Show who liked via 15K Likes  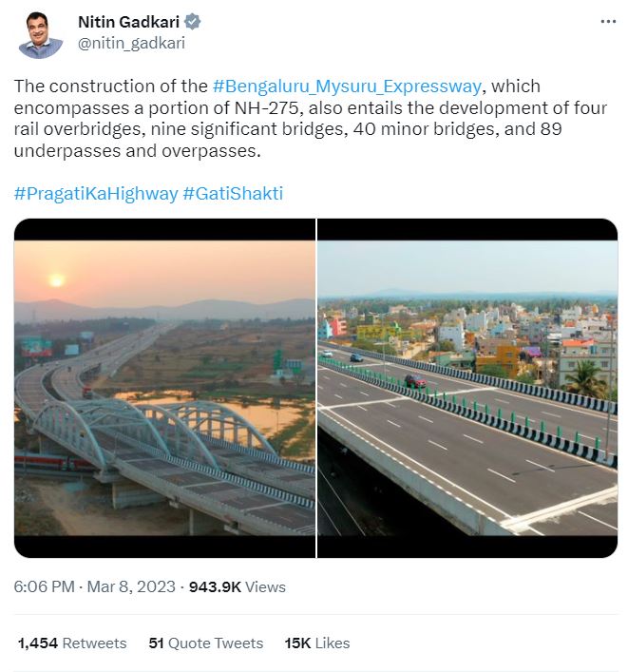point(317,643)
